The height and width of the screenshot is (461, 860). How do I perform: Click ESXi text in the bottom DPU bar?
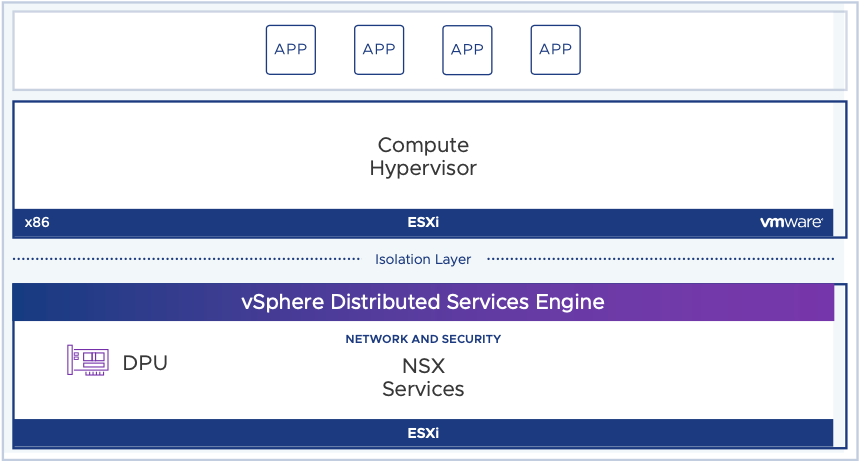coord(423,433)
